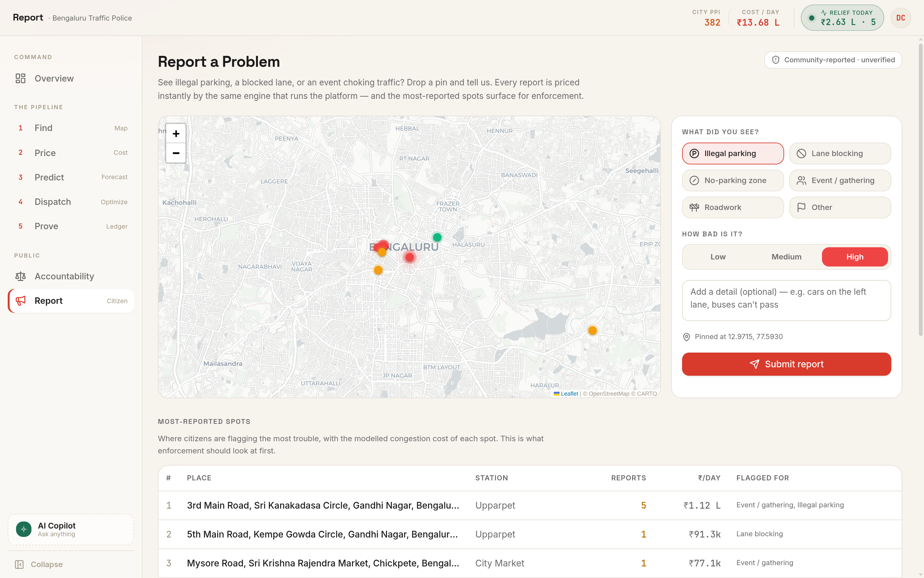924x578 pixels.
Task: Open AI Copilot Ask anything
Action: (71, 529)
